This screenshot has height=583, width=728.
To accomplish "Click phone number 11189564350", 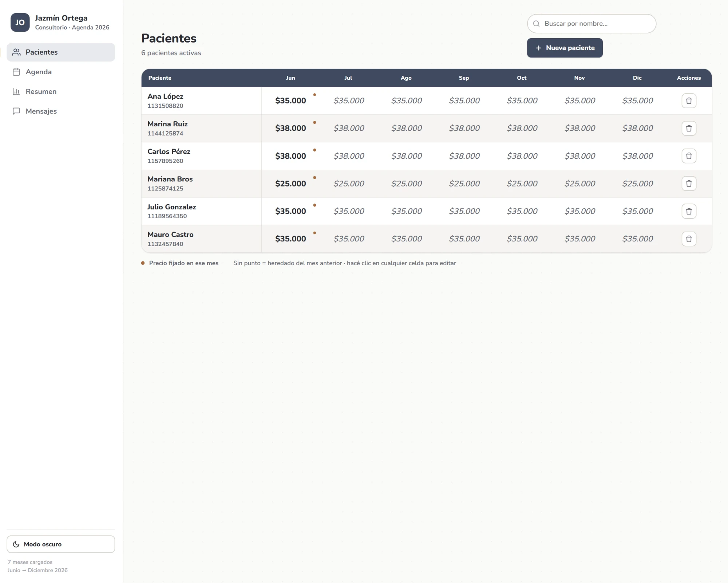I will coord(167,216).
